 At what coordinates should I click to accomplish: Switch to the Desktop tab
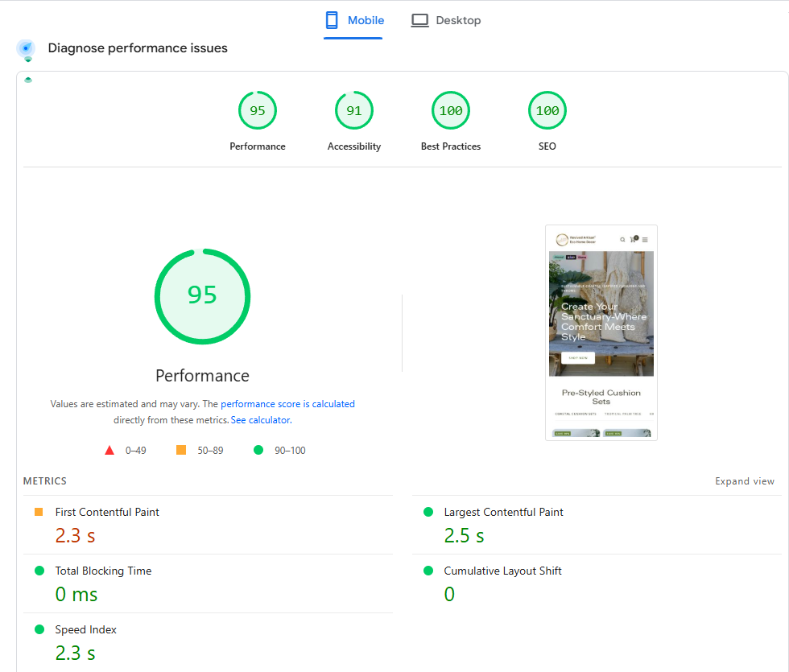coord(446,20)
